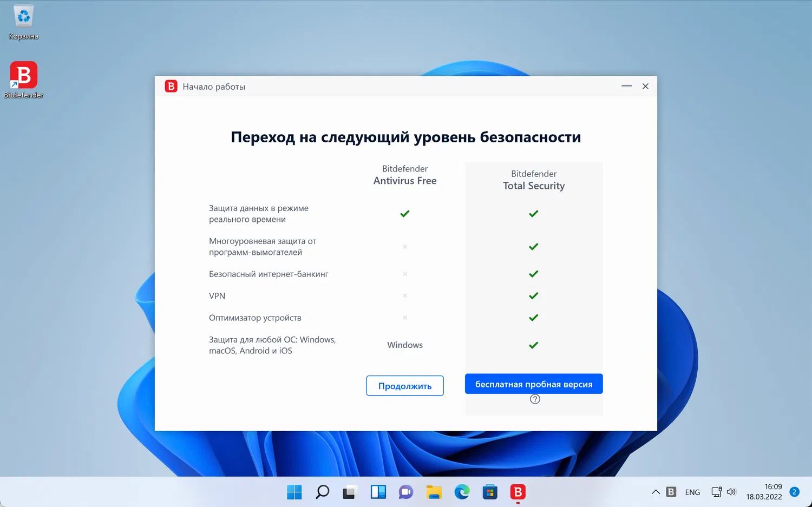This screenshot has width=812, height=507.
Task: Click the Многоуровневая защита feature label
Action: (263, 247)
